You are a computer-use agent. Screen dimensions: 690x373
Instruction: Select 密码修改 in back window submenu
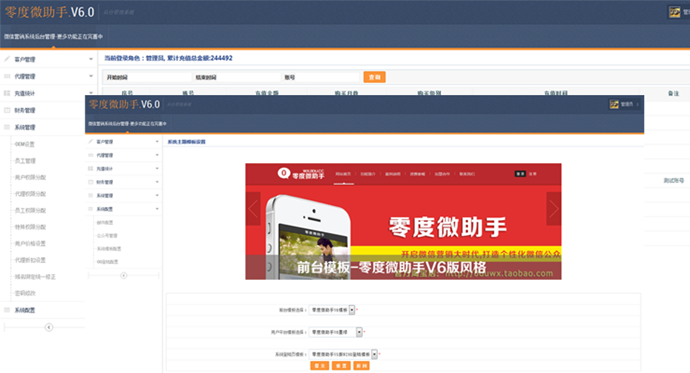25,293
